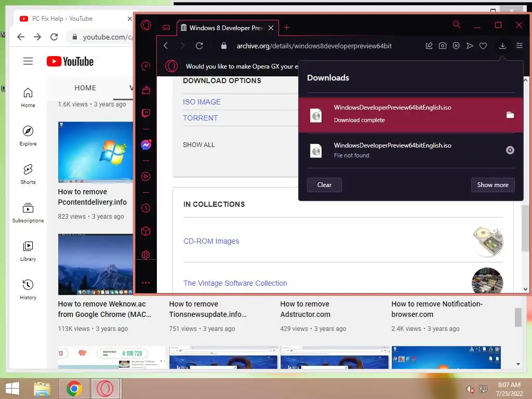532x399 pixels.
Task: Click the Windows 7 desktop video thumbnail
Action: [96, 152]
